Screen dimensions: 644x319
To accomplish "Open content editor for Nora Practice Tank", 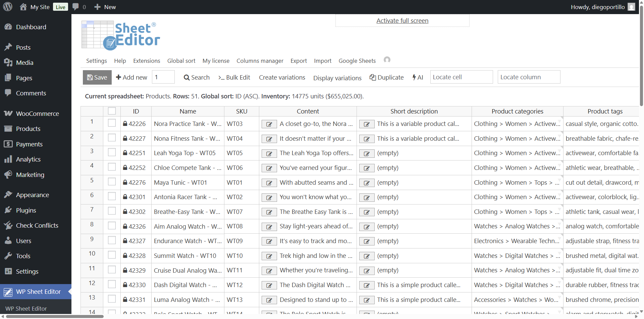I will click(x=269, y=124).
